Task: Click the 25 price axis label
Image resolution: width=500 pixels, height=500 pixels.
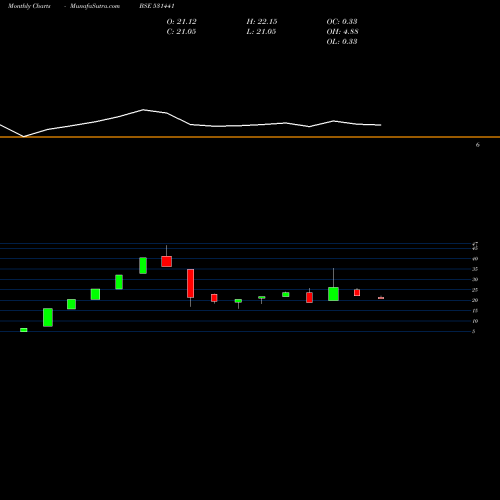Action: (x=475, y=290)
